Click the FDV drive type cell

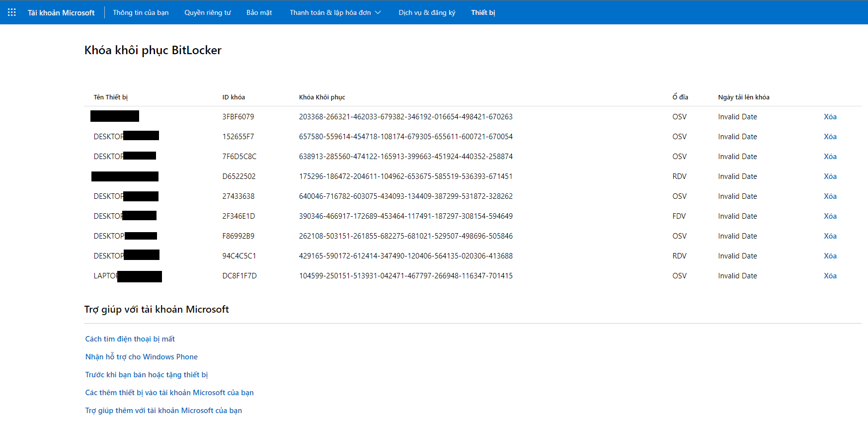[x=679, y=216]
